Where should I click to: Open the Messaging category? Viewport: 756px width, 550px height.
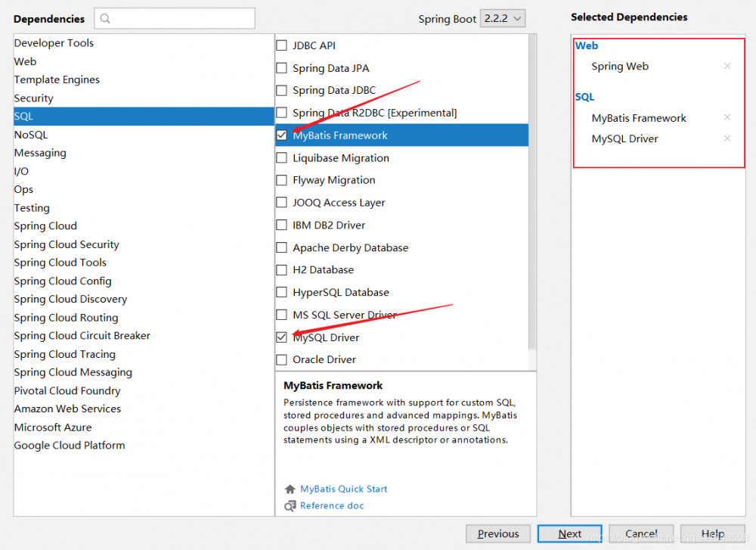pos(144,153)
